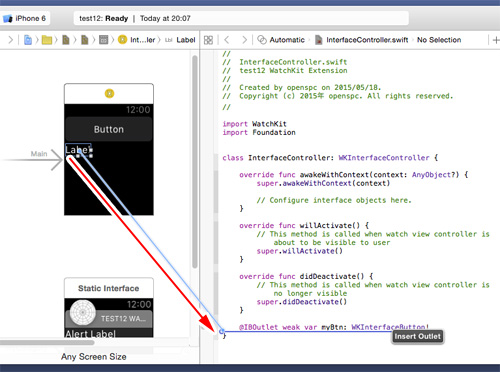Click the Copyright comment line
This screenshot has height=372, width=500.
338,96
